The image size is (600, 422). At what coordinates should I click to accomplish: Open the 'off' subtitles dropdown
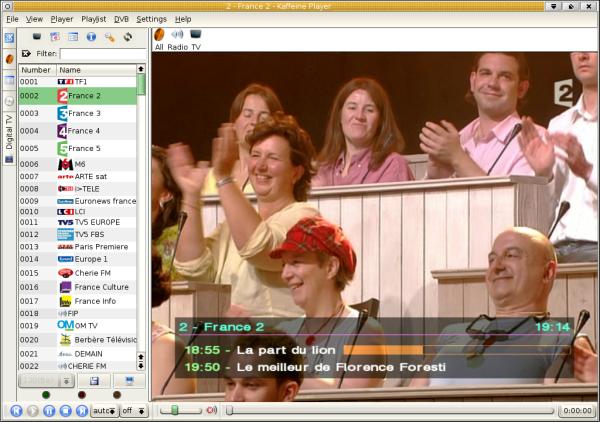pos(134,411)
